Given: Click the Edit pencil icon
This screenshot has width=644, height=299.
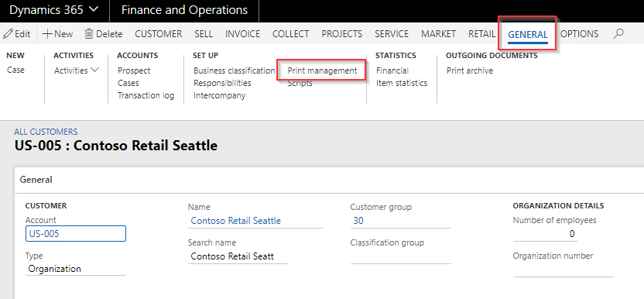Looking at the screenshot, I should coord(8,34).
